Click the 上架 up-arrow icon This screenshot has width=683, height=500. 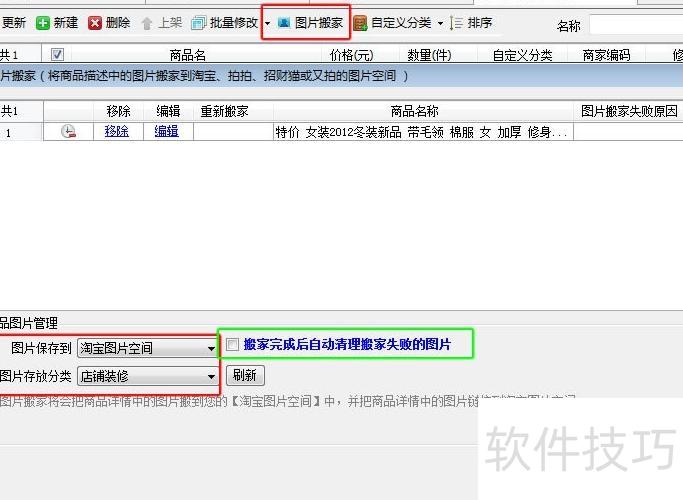[x=147, y=23]
